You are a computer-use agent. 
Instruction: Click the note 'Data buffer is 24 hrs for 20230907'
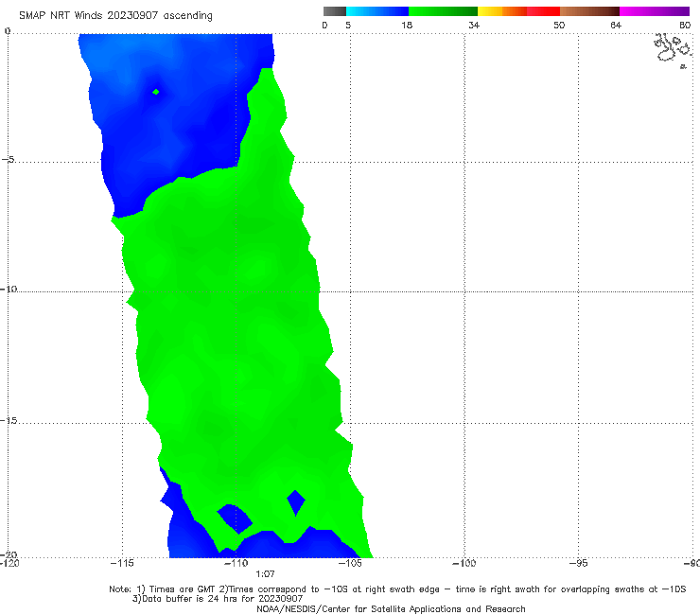[x=218, y=599]
